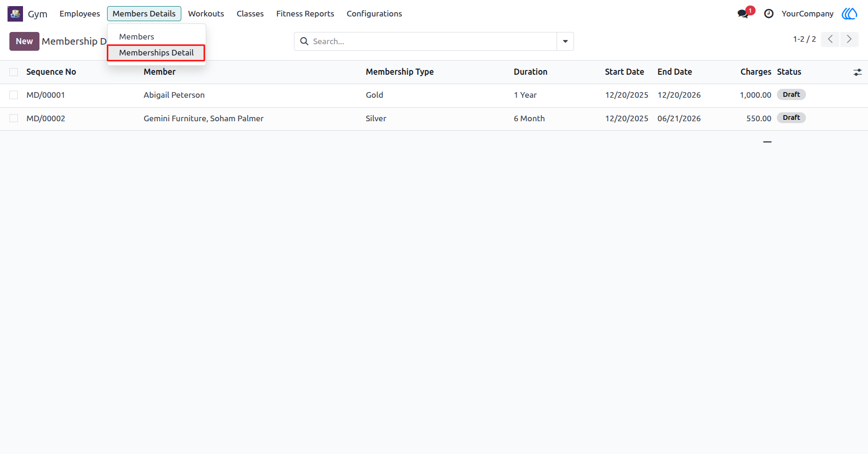This screenshot has height=454, width=868.
Task: Choose Memberships Detail from the dropdown
Action: [x=156, y=53]
